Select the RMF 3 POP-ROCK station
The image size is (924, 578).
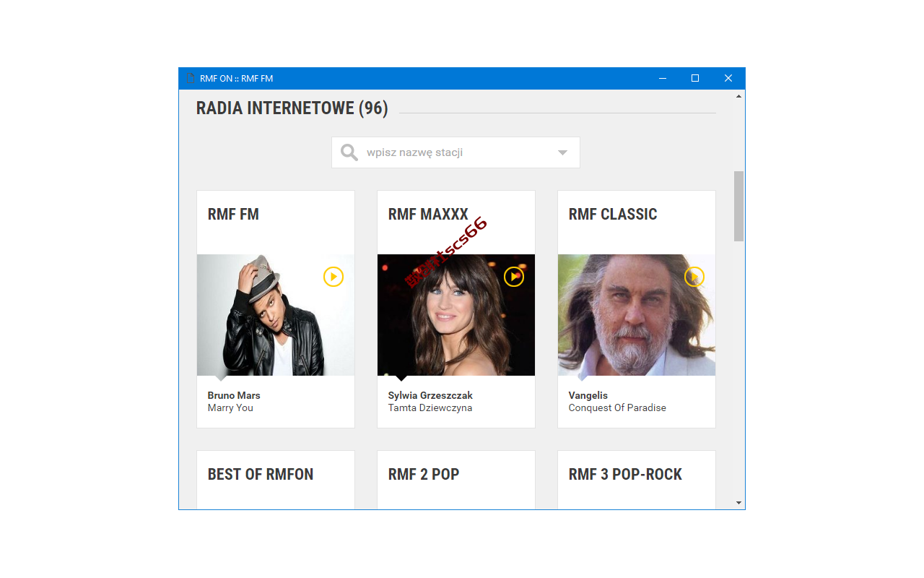(x=625, y=474)
